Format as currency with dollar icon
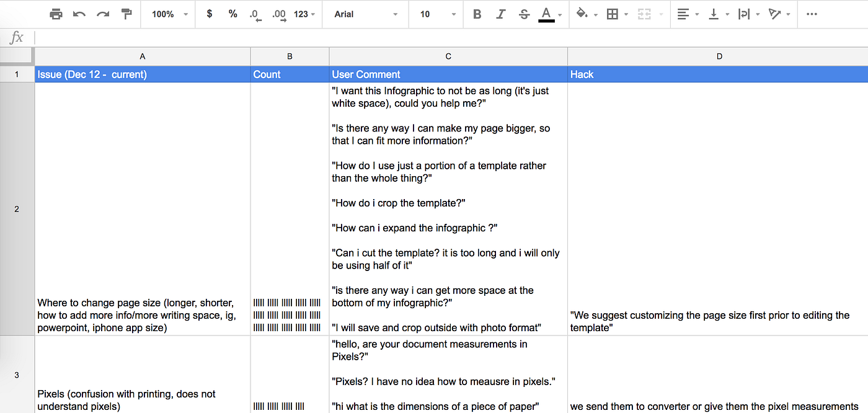Screen dimensions: 868x413 [x=210, y=14]
